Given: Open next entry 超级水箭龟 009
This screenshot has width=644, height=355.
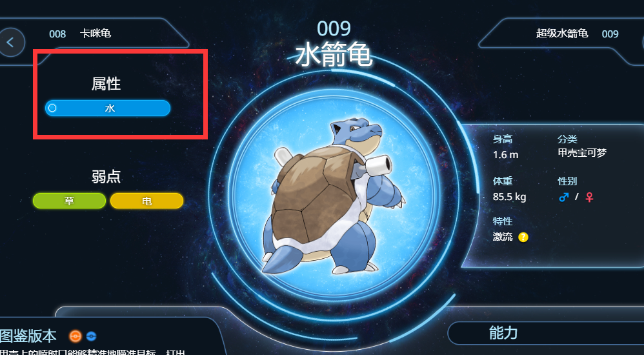Looking at the screenshot, I should pos(577,34).
